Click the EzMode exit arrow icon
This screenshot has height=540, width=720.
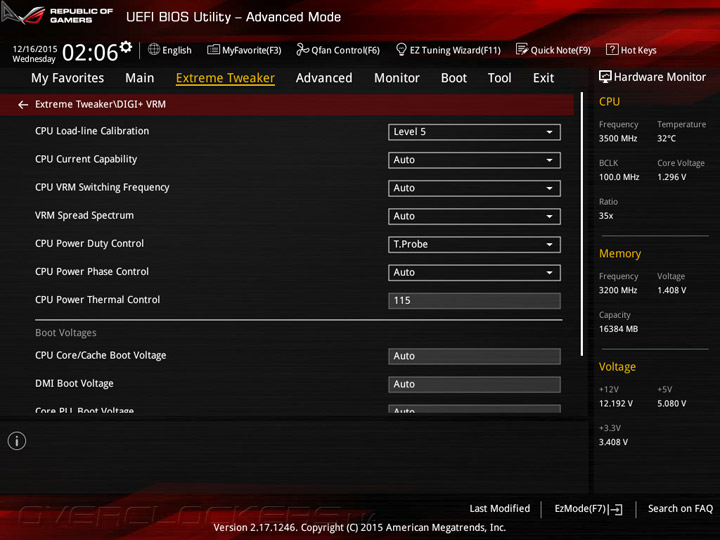616,509
